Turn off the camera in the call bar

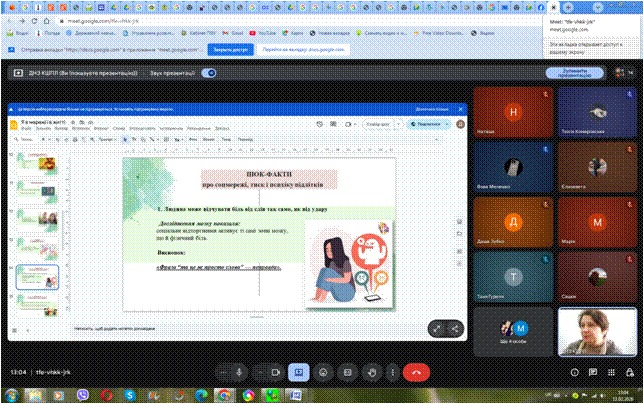click(x=275, y=371)
